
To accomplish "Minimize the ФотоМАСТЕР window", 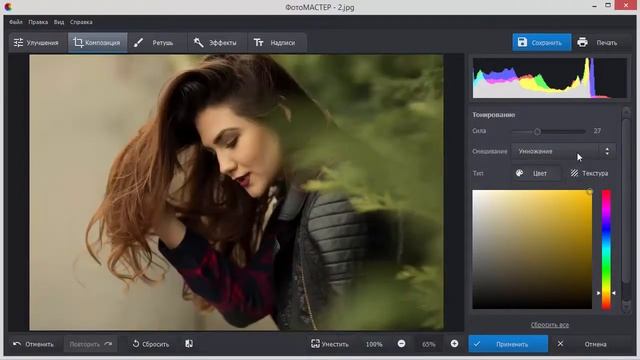I will [594, 6].
